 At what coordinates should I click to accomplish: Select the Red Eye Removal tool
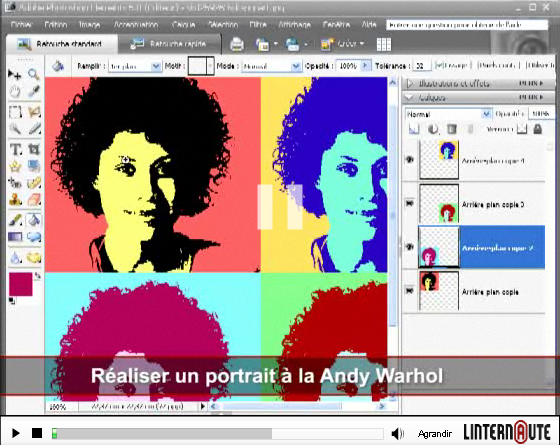pos(15,183)
